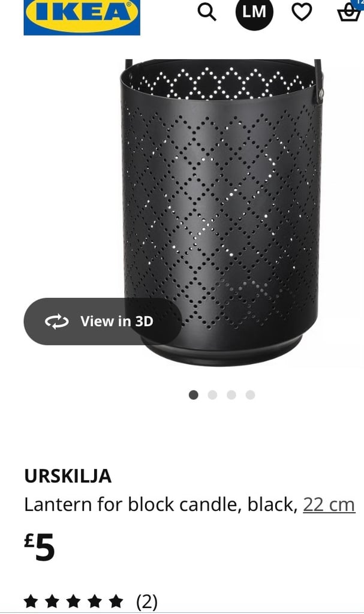Select fourth image carousel dot
The height and width of the screenshot is (614, 364).
pyautogui.click(x=251, y=395)
